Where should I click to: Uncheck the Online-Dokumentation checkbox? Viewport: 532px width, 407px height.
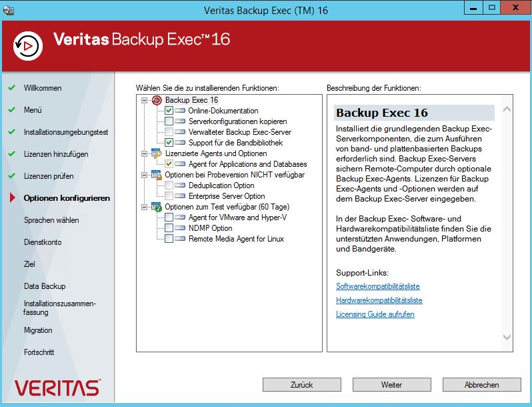click(x=169, y=111)
